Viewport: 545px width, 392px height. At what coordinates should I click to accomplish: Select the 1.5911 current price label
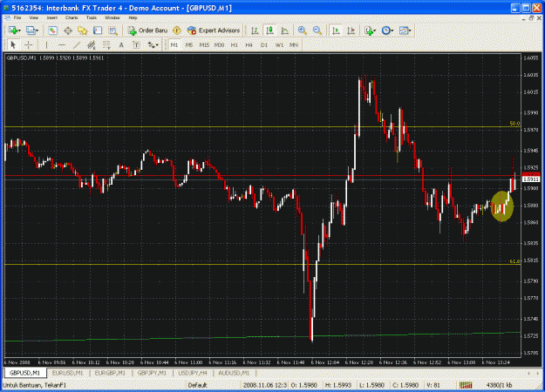point(531,179)
